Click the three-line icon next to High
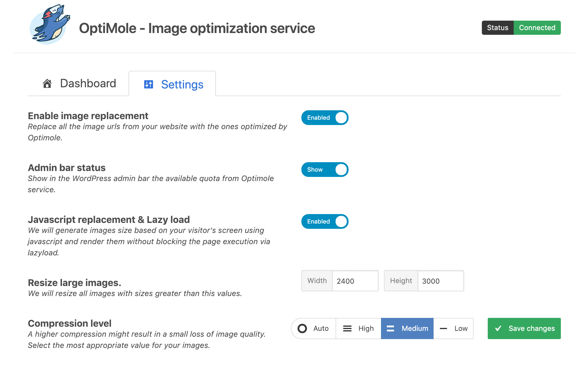This screenshot has height=368, width=588. [347, 328]
